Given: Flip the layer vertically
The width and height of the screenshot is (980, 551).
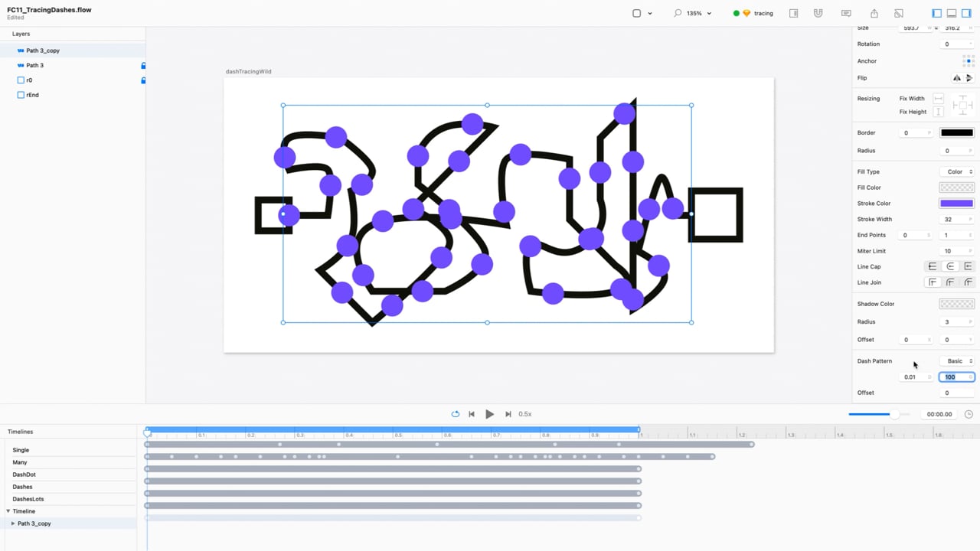Looking at the screenshot, I should (969, 78).
